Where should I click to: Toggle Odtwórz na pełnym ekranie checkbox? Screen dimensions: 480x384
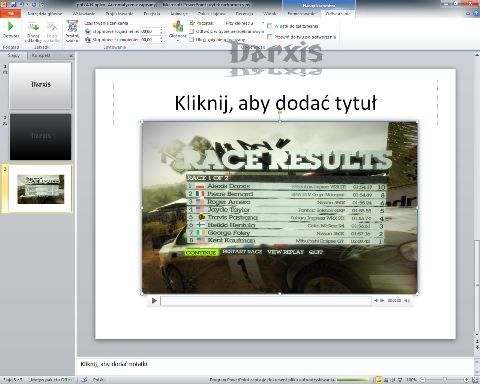tap(191, 31)
